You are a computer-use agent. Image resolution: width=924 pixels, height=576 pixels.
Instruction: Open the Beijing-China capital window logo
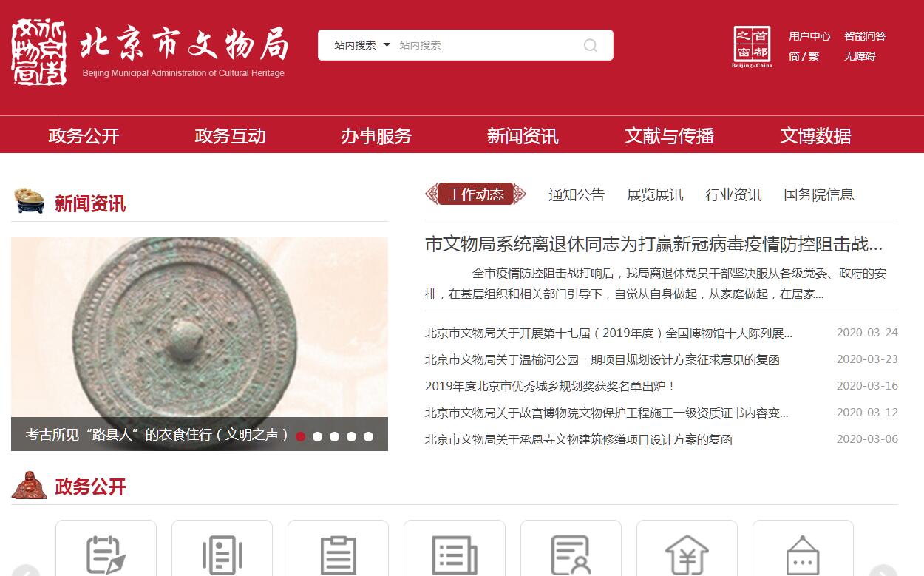click(x=752, y=47)
